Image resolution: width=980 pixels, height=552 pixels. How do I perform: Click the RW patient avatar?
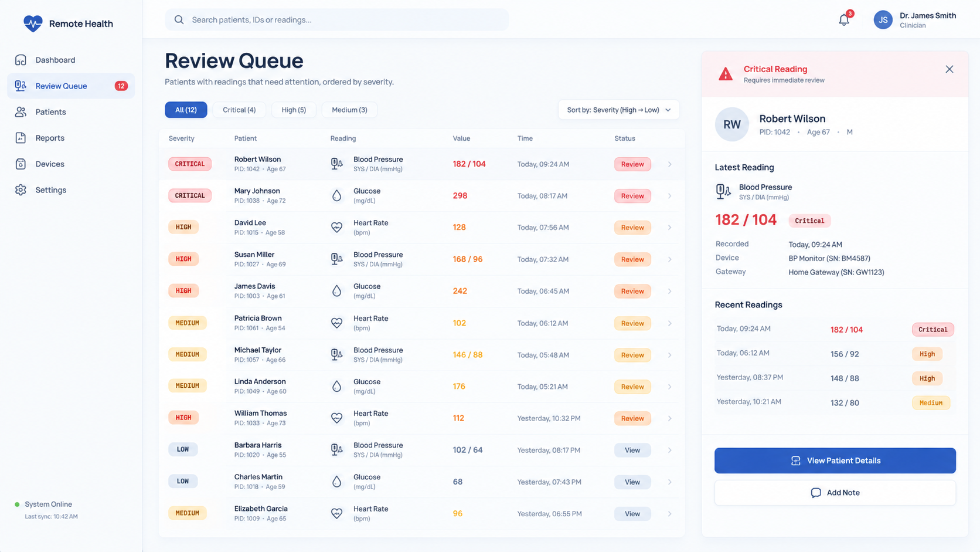pos(731,124)
